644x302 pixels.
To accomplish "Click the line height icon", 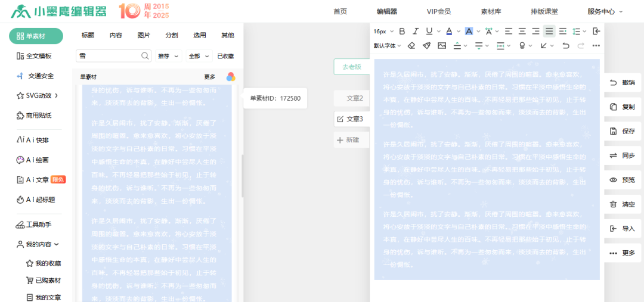I will tap(576, 31).
